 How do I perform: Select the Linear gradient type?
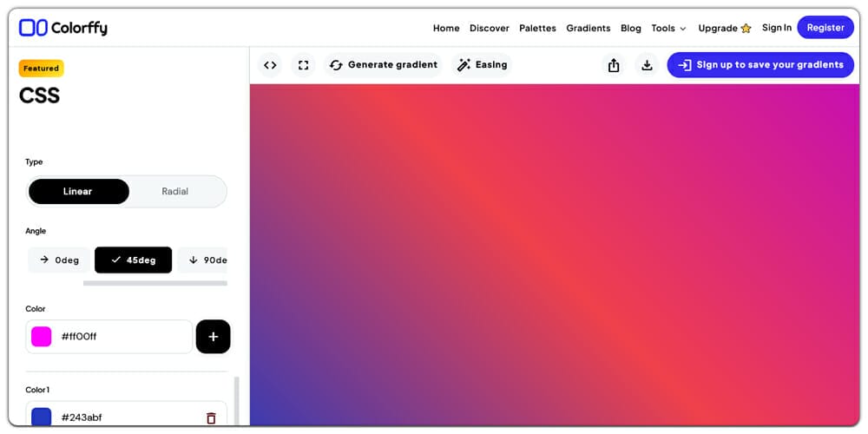78,192
